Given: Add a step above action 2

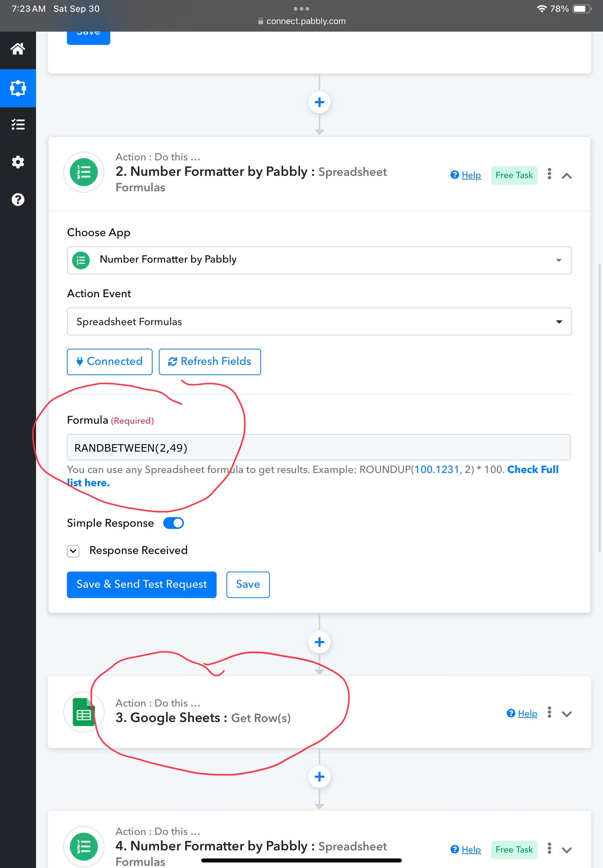Looking at the screenshot, I should click(319, 102).
